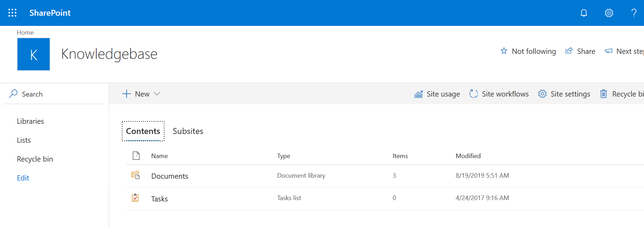Click the help question mark icon
Screen dimensions: 644x227
(634, 13)
